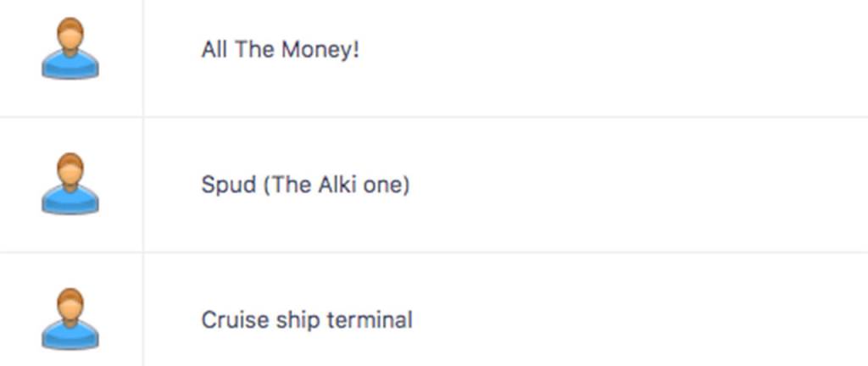The width and height of the screenshot is (868, 366).
Task: Click the blue shirt of top avatar
Action: point(70,66)
